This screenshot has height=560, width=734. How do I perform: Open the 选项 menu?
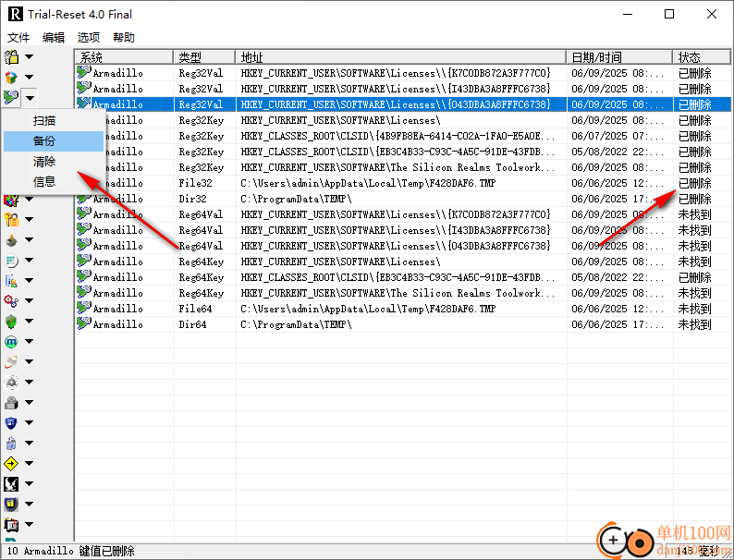click(89, 38)
